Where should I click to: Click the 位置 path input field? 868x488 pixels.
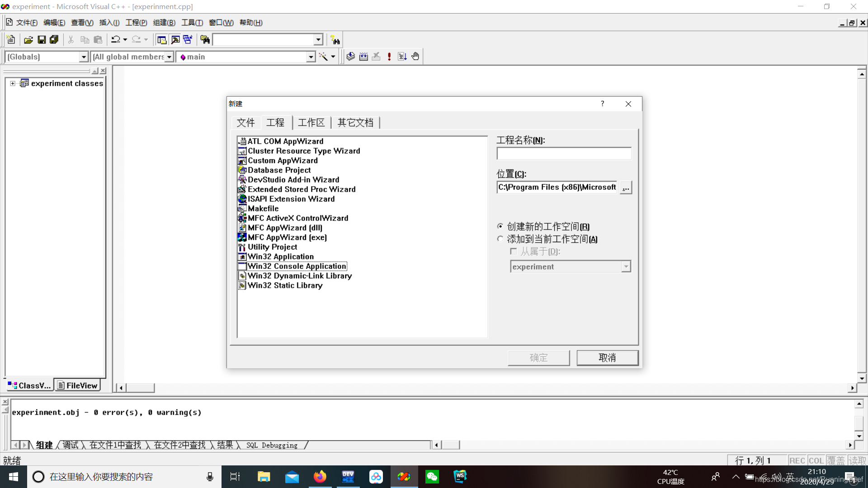tap(557, 188)
